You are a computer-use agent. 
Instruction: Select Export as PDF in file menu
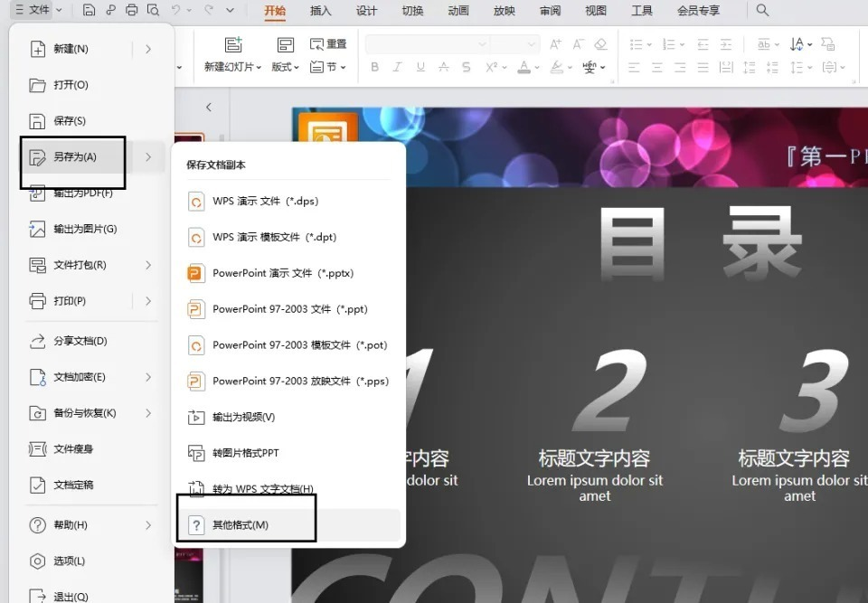pyautogui.click(x=82, y=193)
